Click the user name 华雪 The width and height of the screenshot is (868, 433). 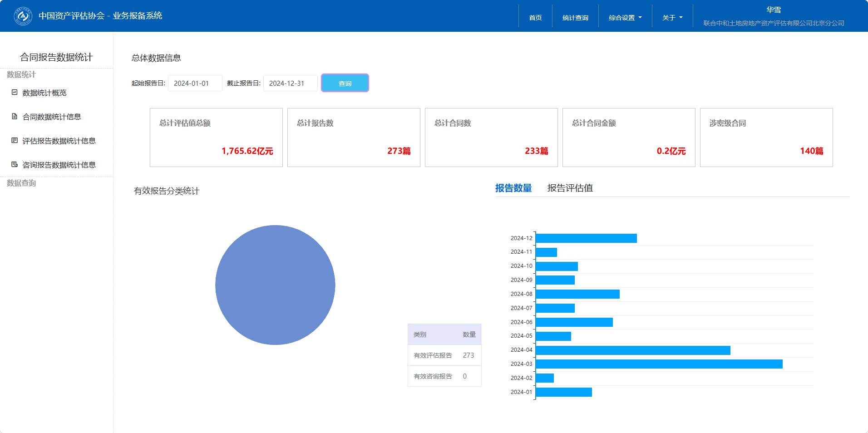(774, 10)
